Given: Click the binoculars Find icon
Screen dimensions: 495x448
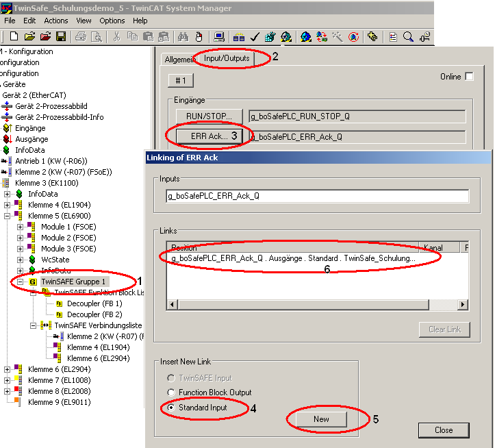Looking at the screenshot, I should [x=183, y=37].
